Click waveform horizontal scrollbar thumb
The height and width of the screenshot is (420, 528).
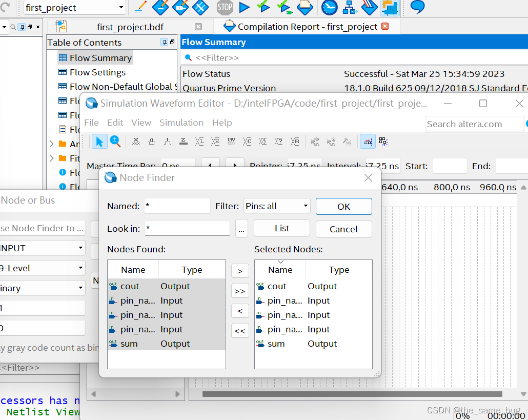(352, 394)
